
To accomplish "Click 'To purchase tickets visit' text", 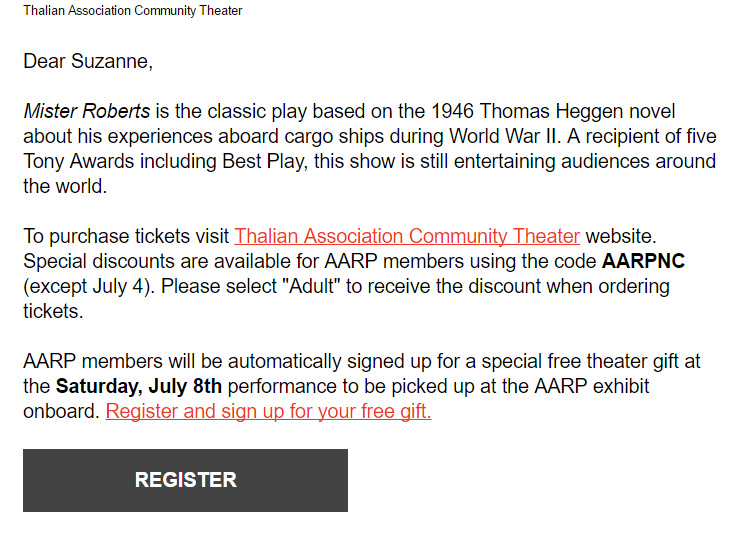I will [126, 236].
